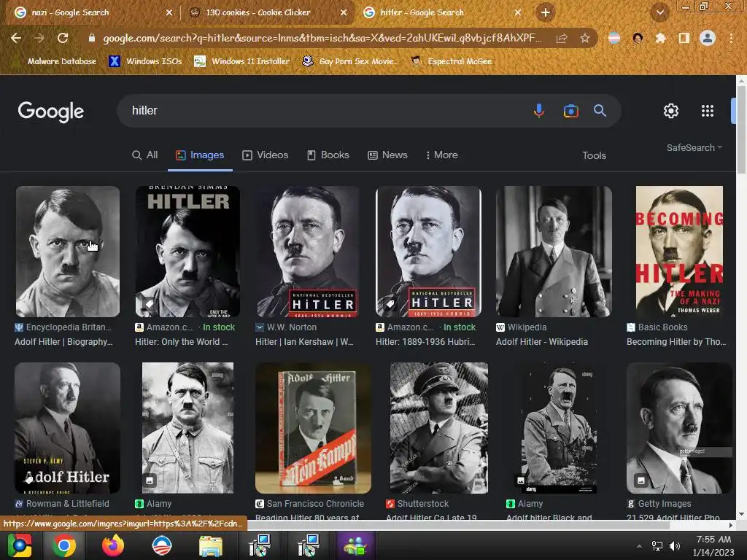Open the Espectral McGee bookmark

(451, 61)
